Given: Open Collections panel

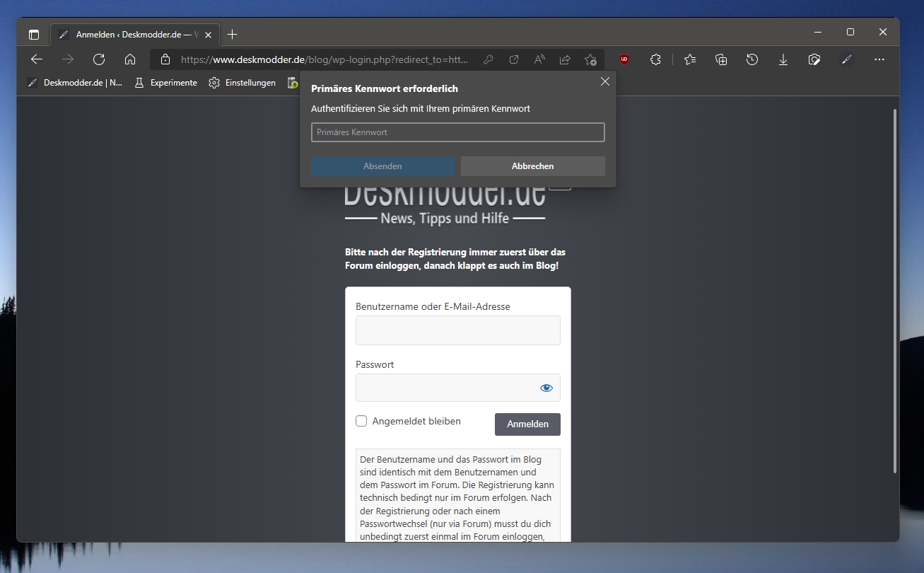Looking at the screenshot, I should [721, 59].
